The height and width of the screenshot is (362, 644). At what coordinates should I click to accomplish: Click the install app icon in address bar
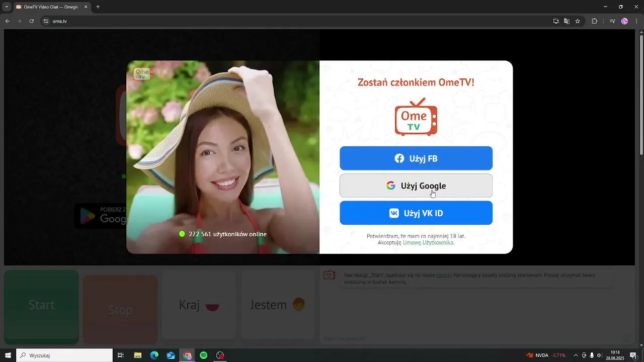pyautogui.click(x=556, y=21)
